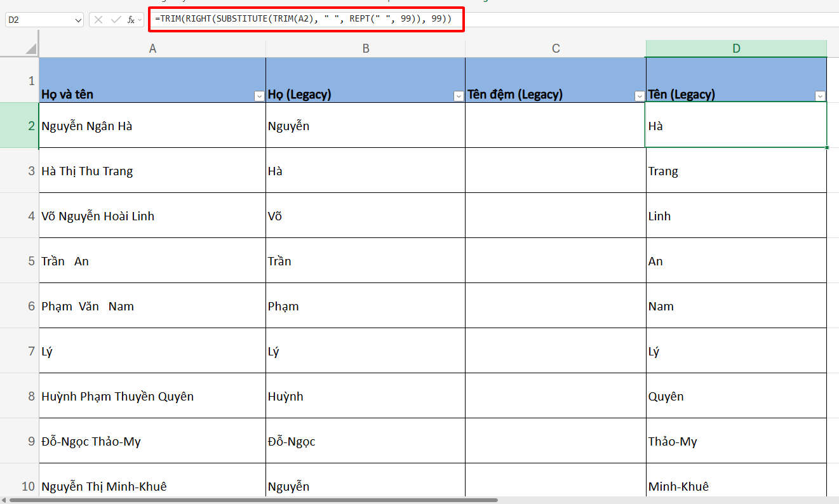Select row 5 by clicking its row number
The image size is (839, 504).
click(x=27, y=260)
